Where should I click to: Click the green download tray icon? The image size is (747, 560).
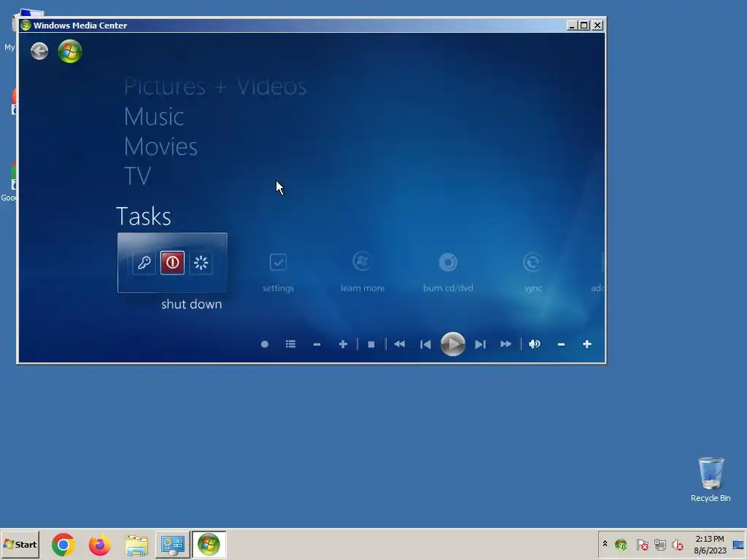(x=621, y=544)
